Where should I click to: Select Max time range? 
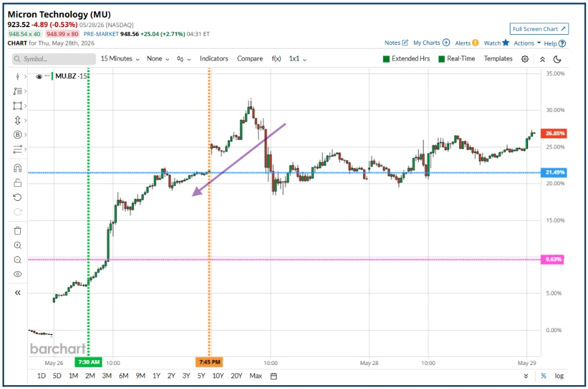(256, 376)
